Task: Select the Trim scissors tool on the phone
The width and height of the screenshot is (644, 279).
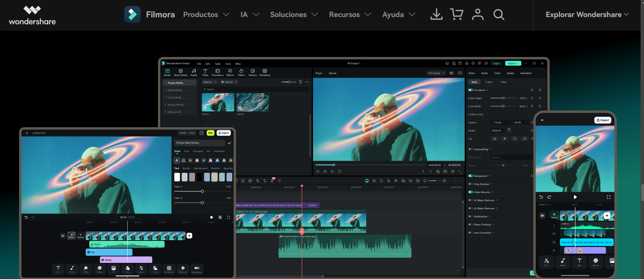Action: pos(546,262)
